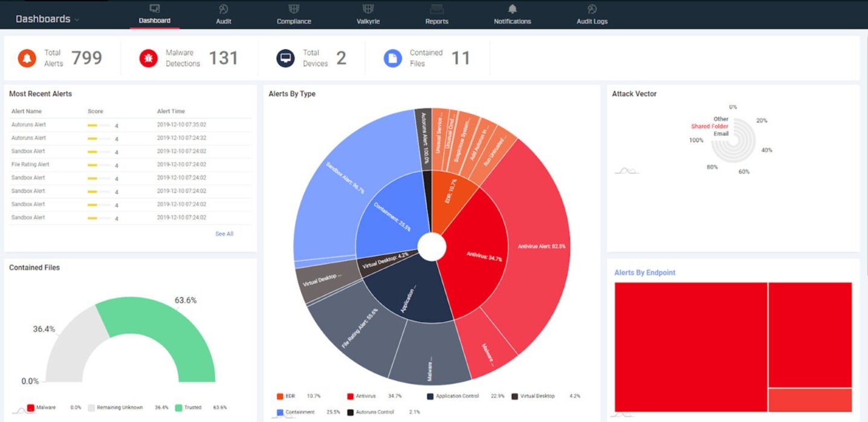Image resolution: width=868 pixels, height=422 pixels.
Task: Toggle the Antivirus legend entry
Action: tap(361, 396)
